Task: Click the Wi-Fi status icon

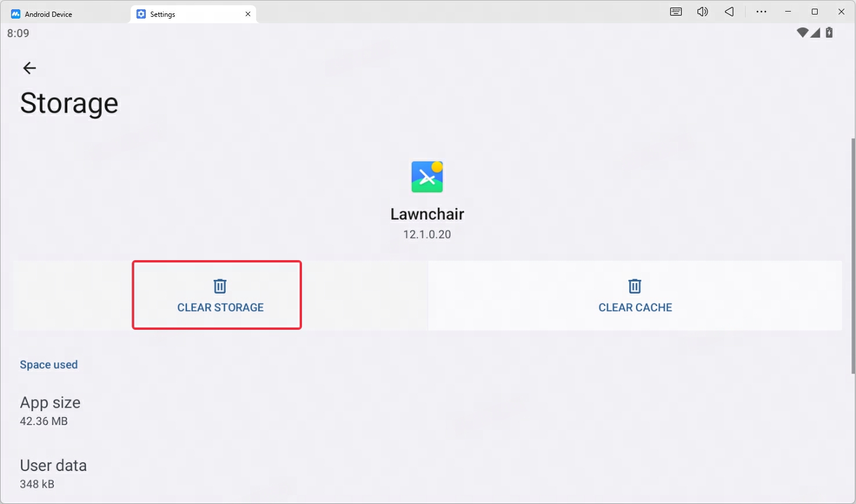Action: (x=803, y=33)
